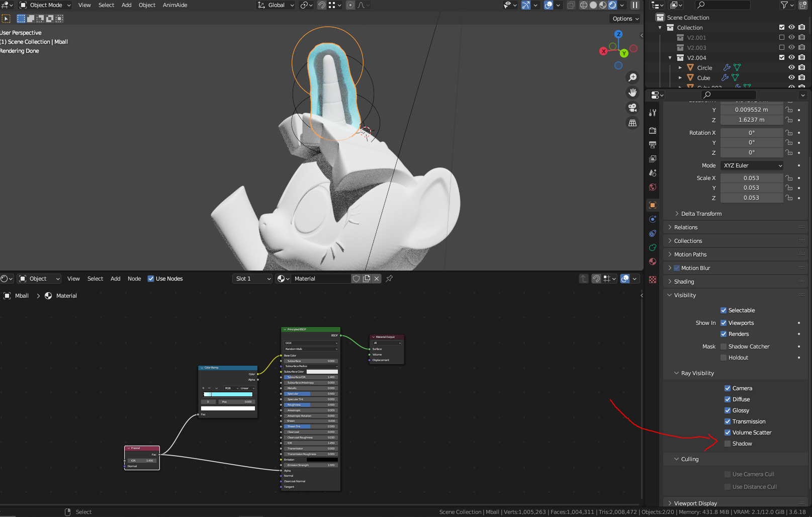Collapse the V2.004 collection in outliner
Viewport: 812px width, 517px height.
[x=670, y=58]
